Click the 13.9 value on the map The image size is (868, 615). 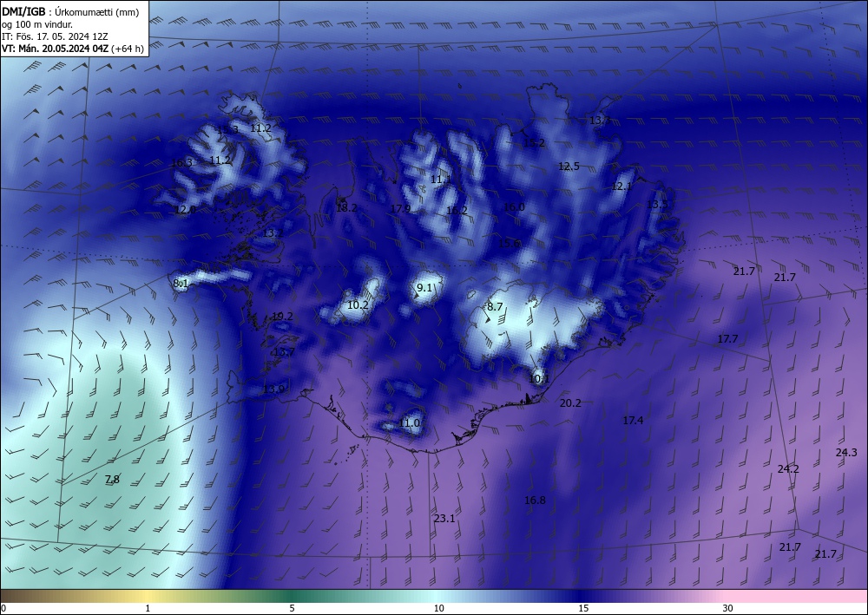pos(273,389)
